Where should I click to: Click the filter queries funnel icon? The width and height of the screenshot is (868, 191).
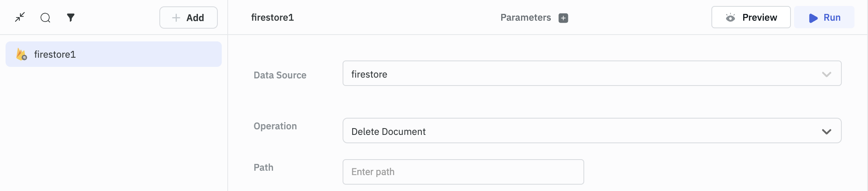(x=71, y=18)
